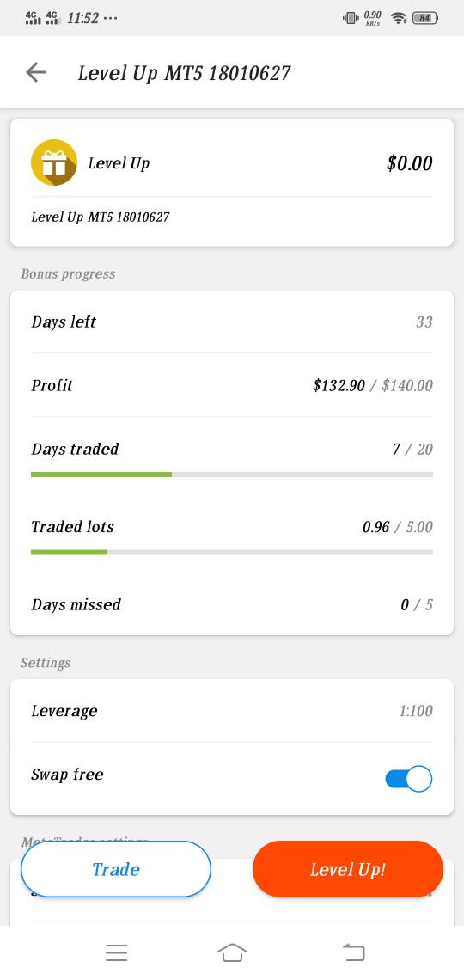The height and width of the screenshot is (980, 464).
Task: Disable the Swap-free toggle
Action: 409,779
